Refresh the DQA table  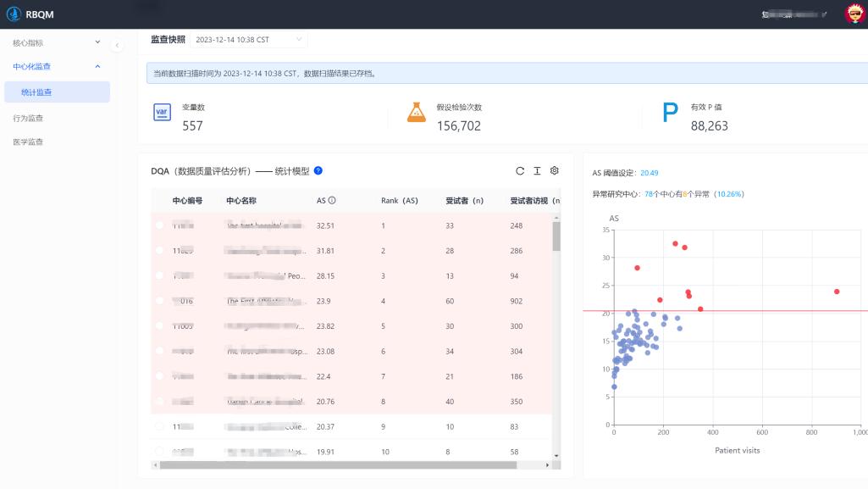520,170
